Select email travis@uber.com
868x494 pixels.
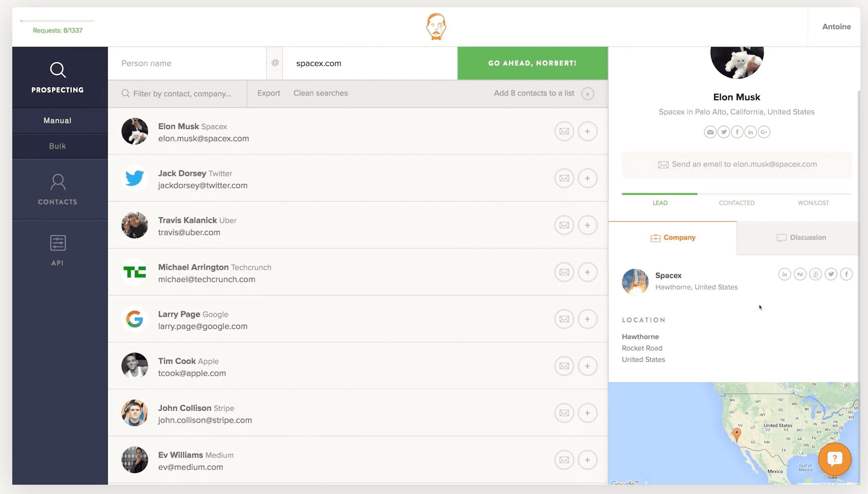point(189,232)
